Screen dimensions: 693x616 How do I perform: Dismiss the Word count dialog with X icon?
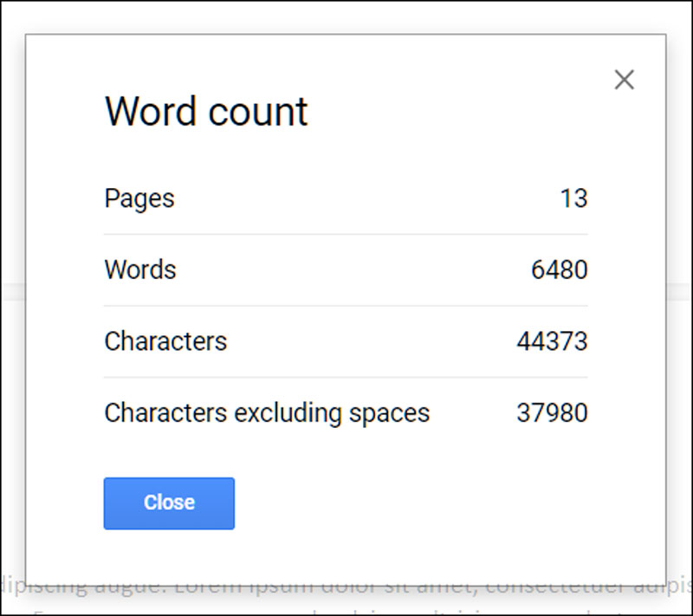tap(624, 80)
